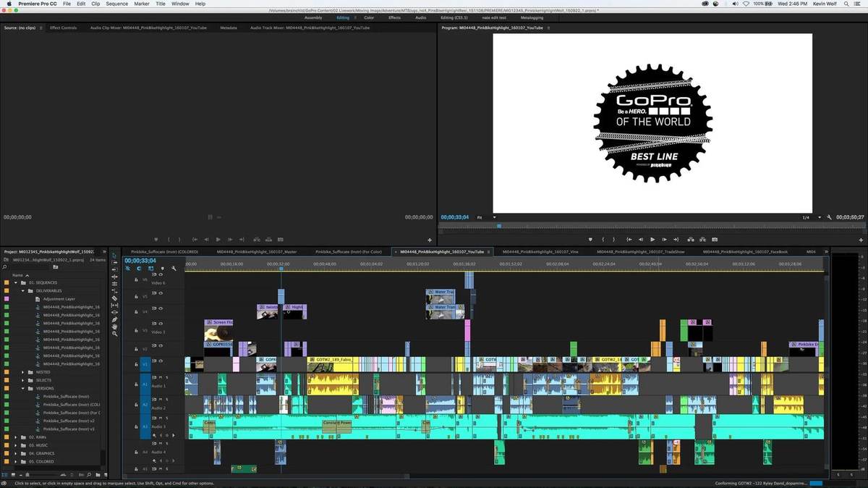Expand the 03. MUSIC bin
The width and height of the screenshot is (868, 488).
pos(16,445)
